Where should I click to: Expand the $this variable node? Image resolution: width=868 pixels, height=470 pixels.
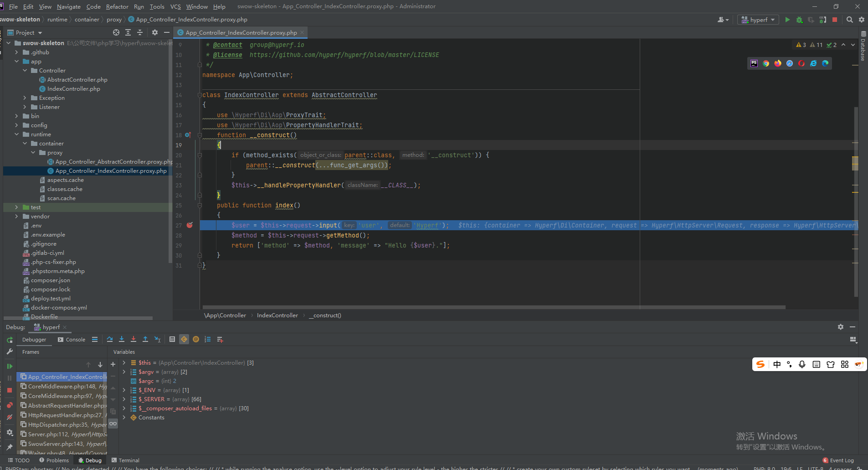(124, 363)
